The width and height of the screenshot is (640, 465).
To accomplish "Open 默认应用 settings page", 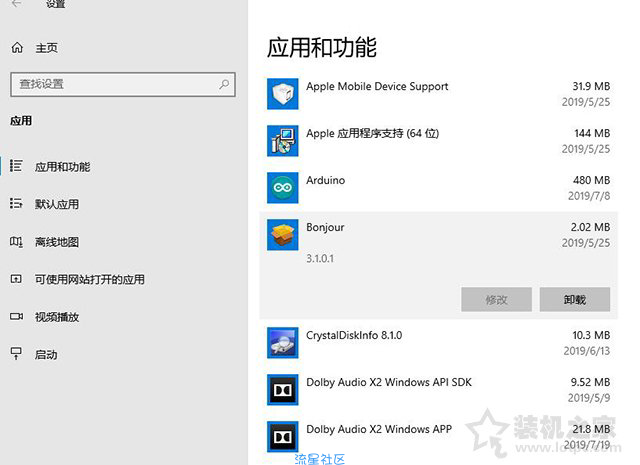I will (x=57, y=205).
